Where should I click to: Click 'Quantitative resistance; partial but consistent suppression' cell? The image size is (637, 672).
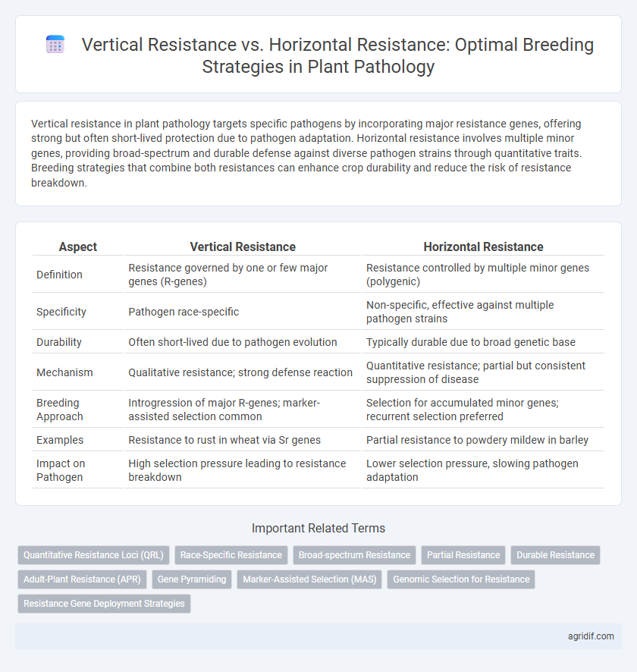pyautogui.click(x=483, y=372)
